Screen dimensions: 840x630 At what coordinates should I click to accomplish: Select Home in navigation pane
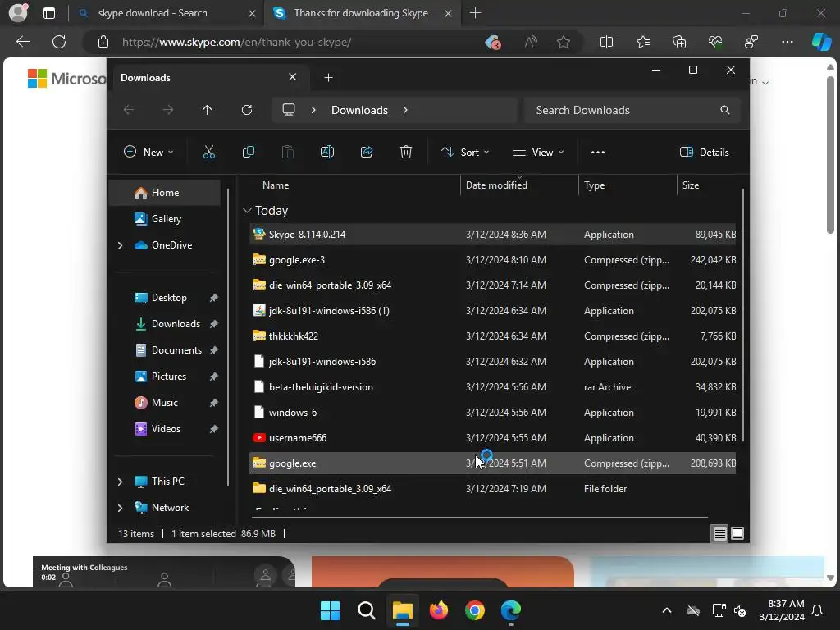(x=164, y=193)
